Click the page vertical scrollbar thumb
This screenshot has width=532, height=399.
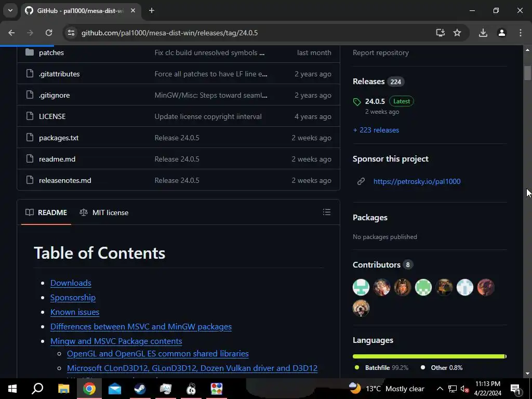tap(527, 73)
